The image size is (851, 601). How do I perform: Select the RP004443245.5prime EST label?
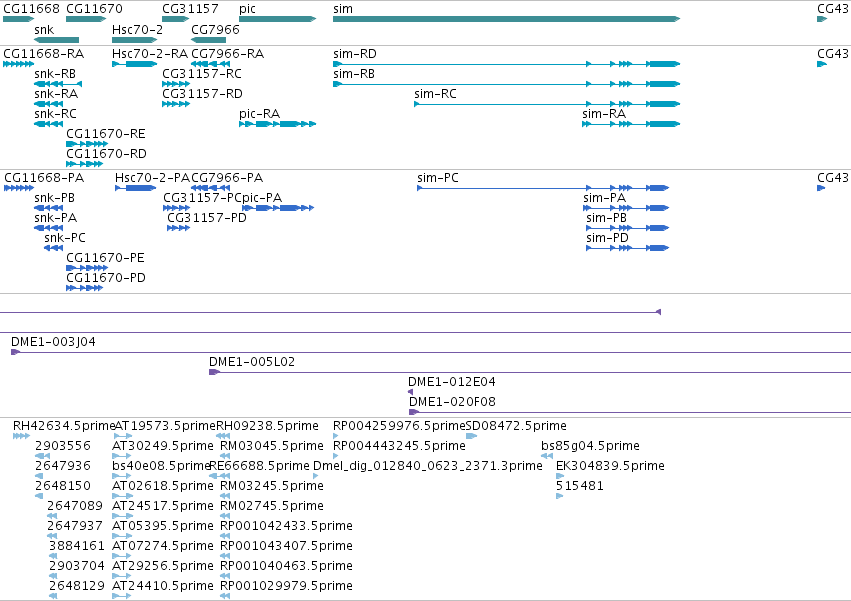point(399,446)
